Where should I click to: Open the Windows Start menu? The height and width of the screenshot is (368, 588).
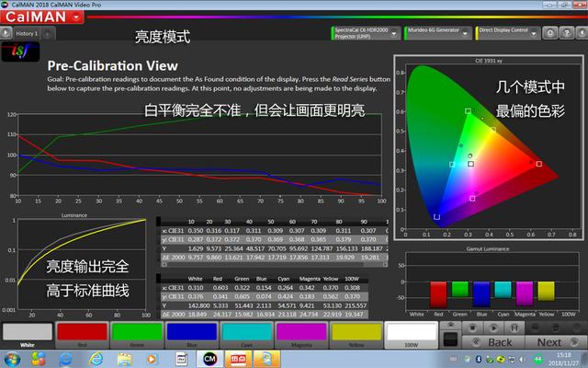pyautogui.click(x=12, y=360)
